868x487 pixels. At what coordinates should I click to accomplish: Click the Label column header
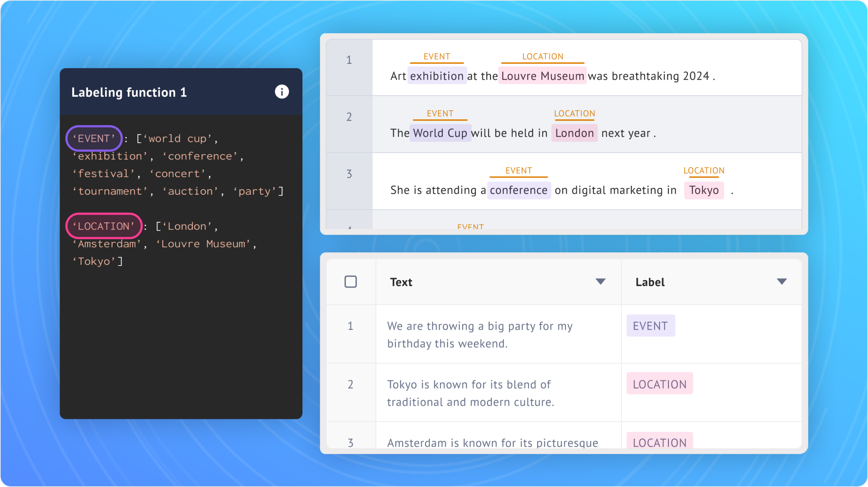(650, 282)
